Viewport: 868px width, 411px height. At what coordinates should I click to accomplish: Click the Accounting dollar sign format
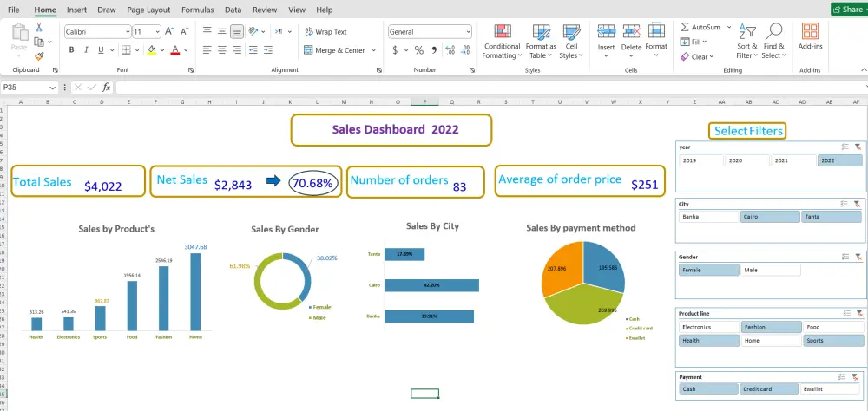click(x=395, y=50)
